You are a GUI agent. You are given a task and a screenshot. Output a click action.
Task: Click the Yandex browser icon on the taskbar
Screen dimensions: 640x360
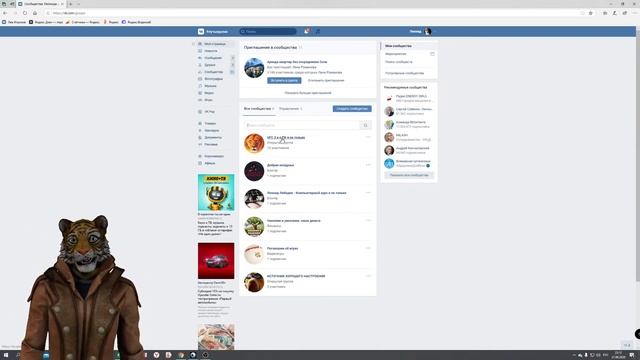(x=156, y=356)
